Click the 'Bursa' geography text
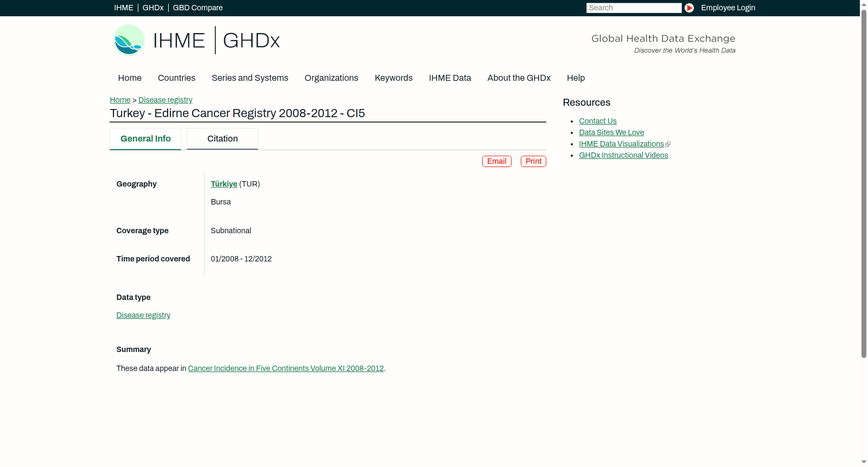 pos(221,202)
